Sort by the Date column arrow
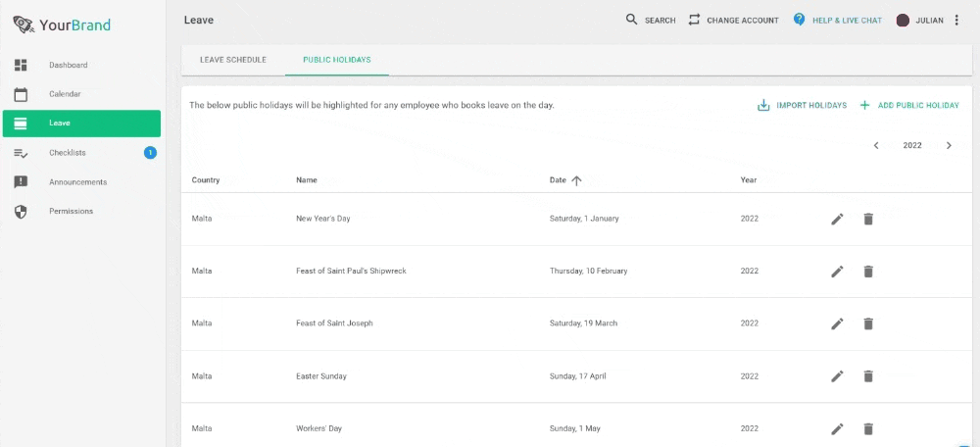The width and height of the screenshot is (980, 447). 576,180
